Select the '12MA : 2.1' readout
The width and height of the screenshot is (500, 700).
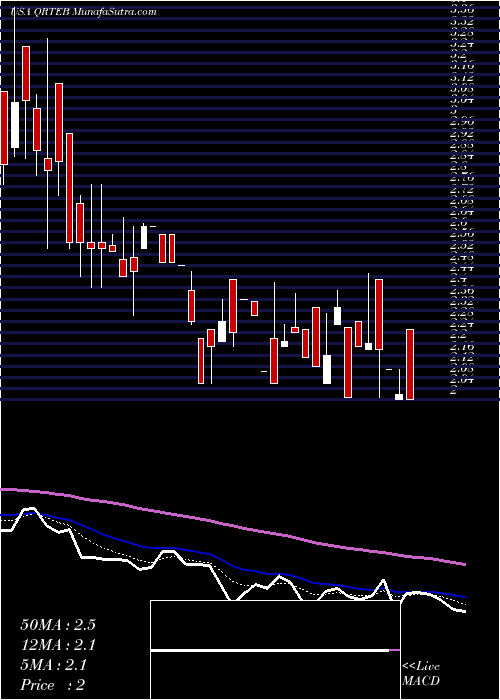[x=58, y=645]
